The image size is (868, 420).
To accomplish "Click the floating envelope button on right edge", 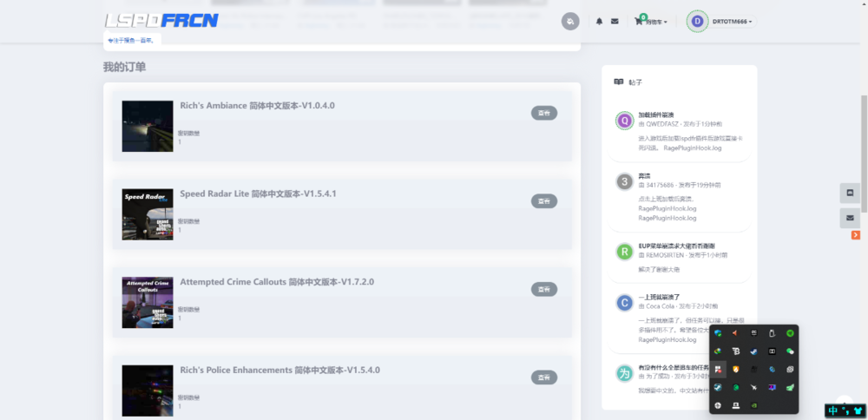I will 850,217.
